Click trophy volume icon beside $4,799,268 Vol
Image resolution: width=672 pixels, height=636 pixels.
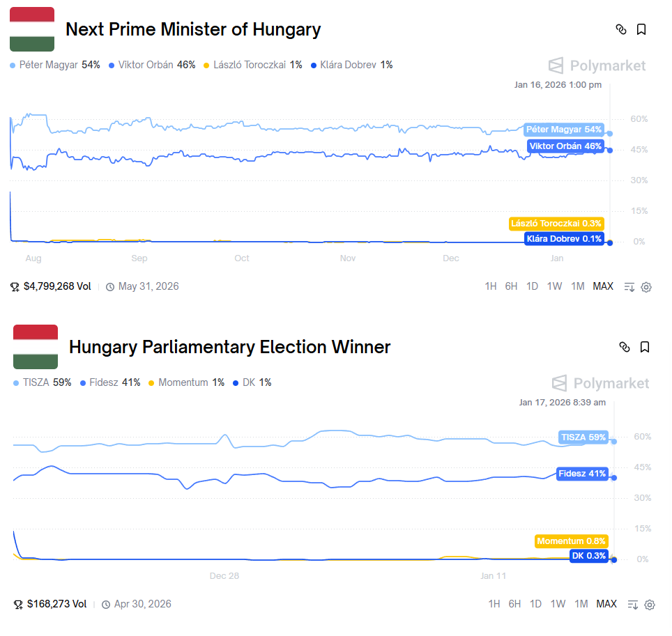pyautogui.click(x=15, y=287)
